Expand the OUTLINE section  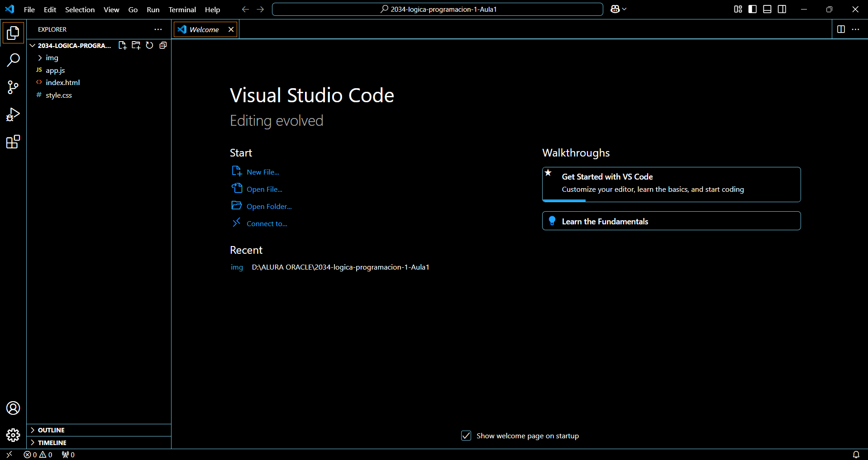99,430
